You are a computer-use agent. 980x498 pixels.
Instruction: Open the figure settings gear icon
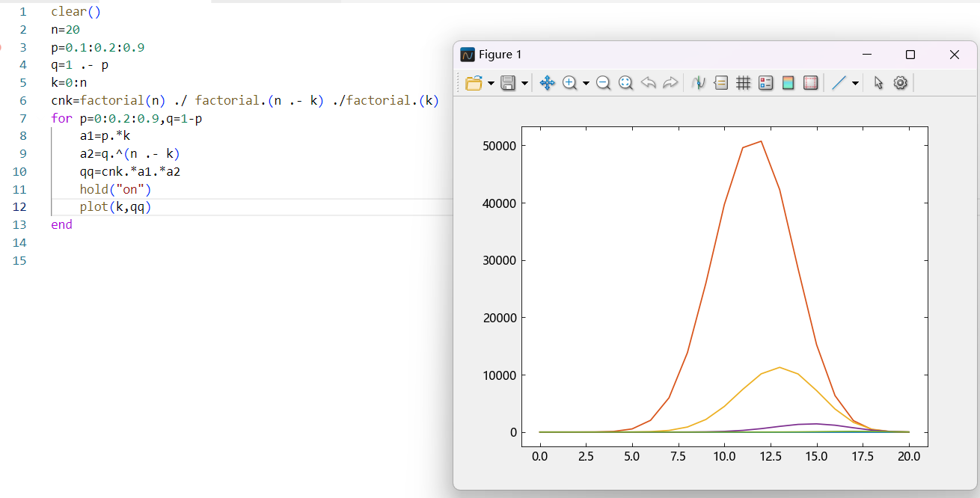pos(901,83)
